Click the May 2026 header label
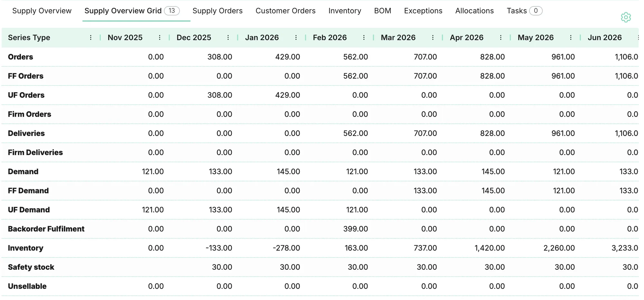This screenshot has height=300, width=644. [x=535, y=38]
